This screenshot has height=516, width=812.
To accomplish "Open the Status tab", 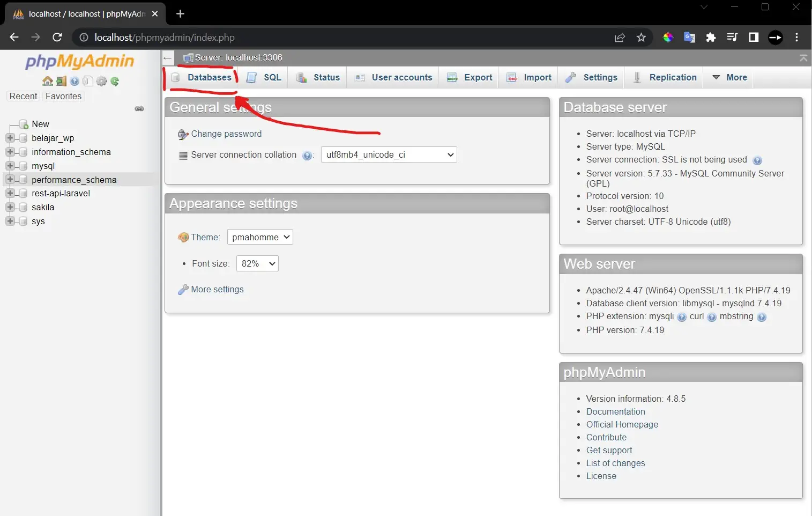I will [x=318, y=77].
